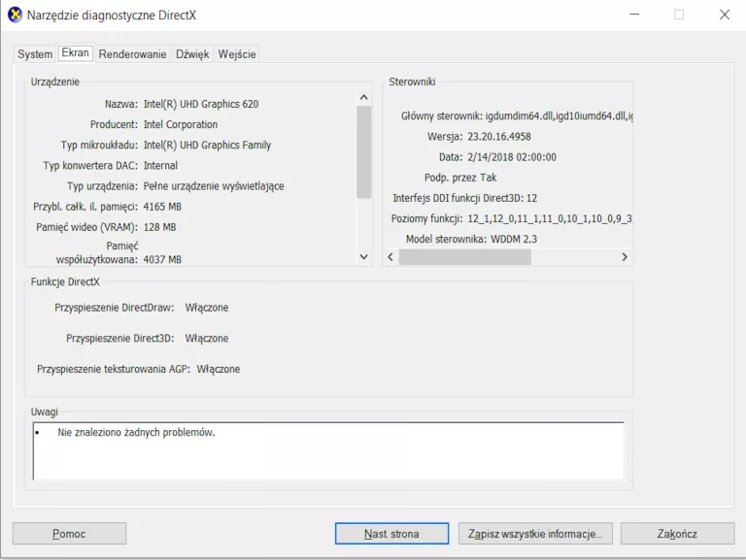Click the Urządzenie panel scroll down arrow

pyautogui.click(x=364, y=256)
